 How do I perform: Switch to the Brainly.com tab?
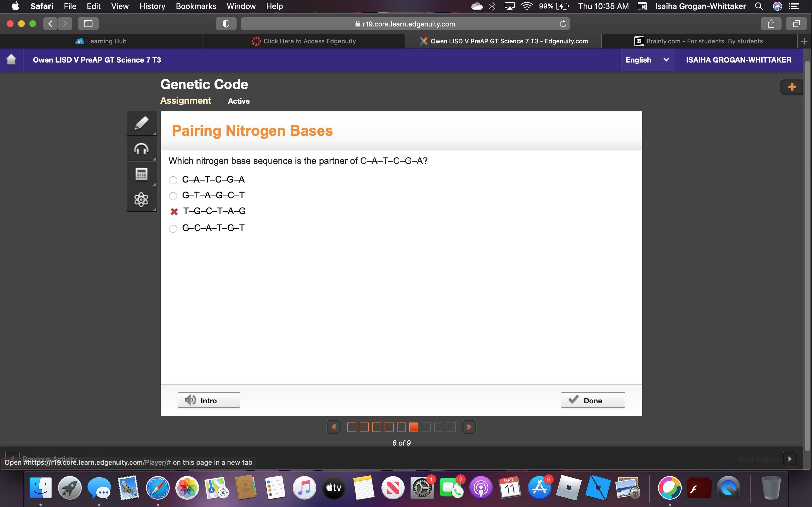point(699,41)
